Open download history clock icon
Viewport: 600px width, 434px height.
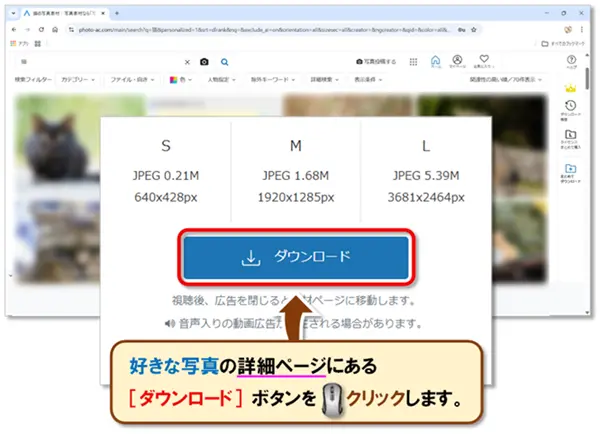pyautogui.click(x=571, y=110)
